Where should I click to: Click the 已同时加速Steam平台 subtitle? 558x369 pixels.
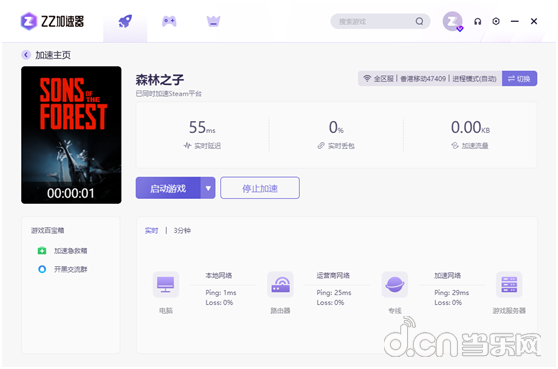point(169,94)
